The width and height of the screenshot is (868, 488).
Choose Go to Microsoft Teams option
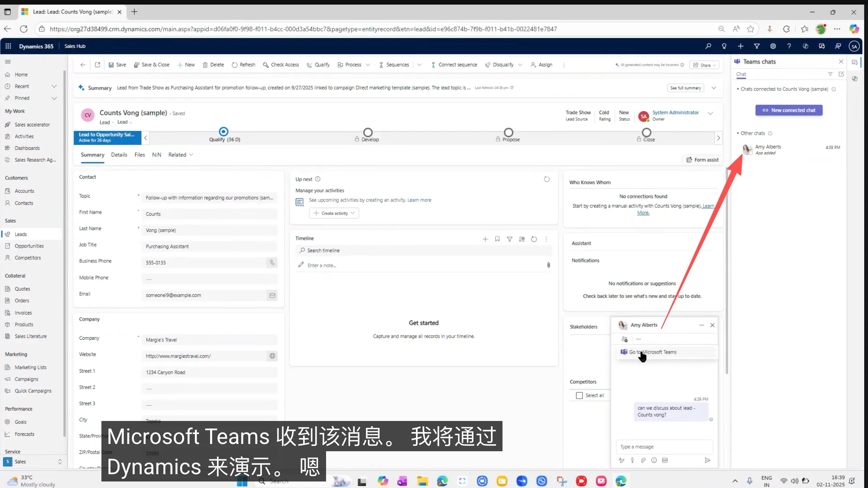point(667,352)
